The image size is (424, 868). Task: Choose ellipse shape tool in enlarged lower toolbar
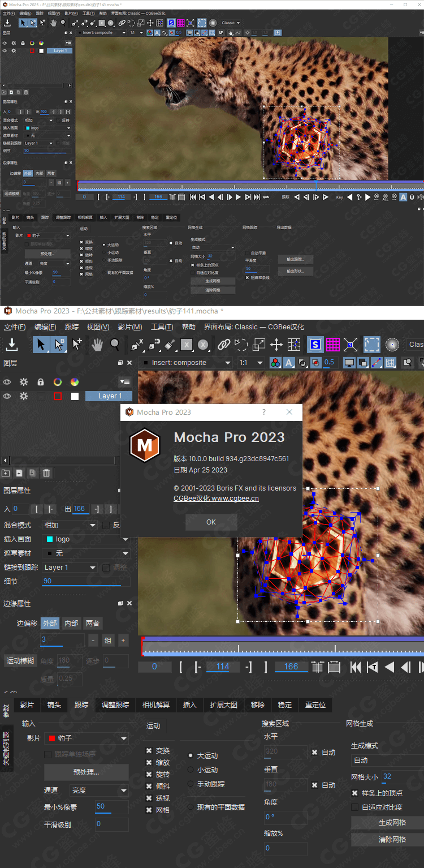(x=204, y=344)
